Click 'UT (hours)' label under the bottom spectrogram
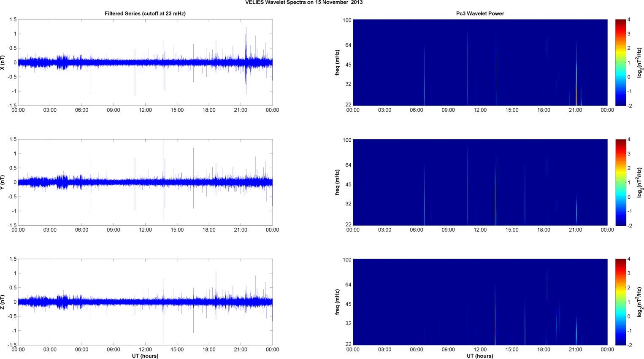644x359 pixels. 480,356
